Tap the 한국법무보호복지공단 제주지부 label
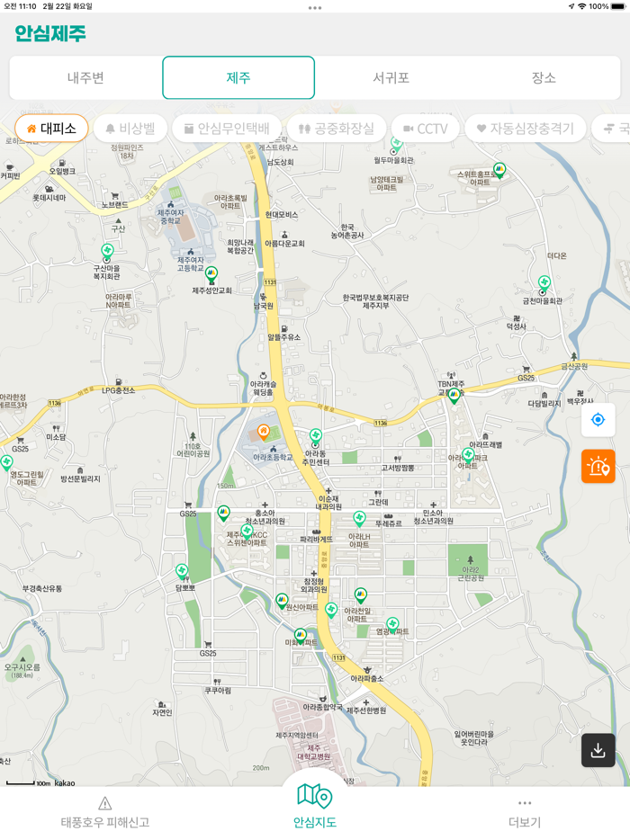Image resolution: width=630 pixels, height=840 pixels. coord(375,301)
